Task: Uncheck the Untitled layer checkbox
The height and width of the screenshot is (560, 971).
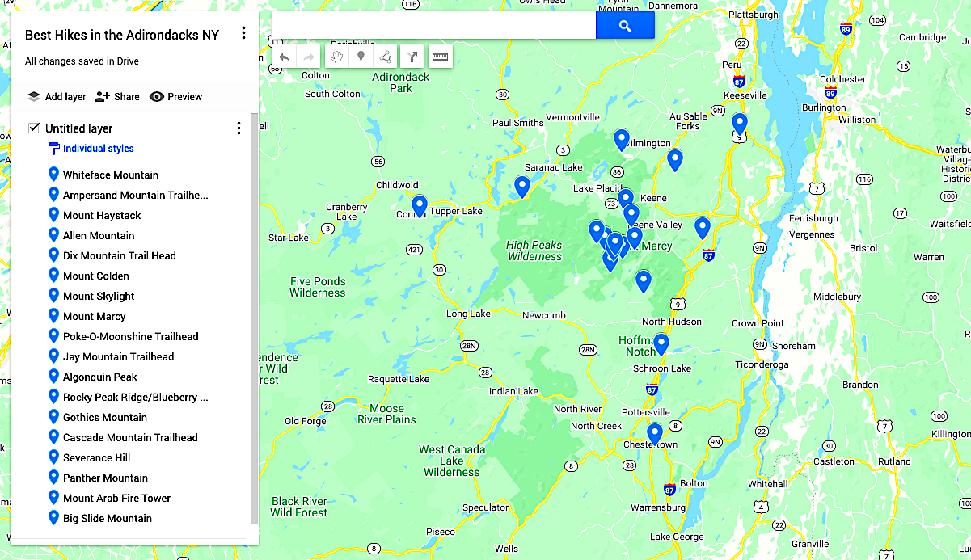Action: point(33,128)
